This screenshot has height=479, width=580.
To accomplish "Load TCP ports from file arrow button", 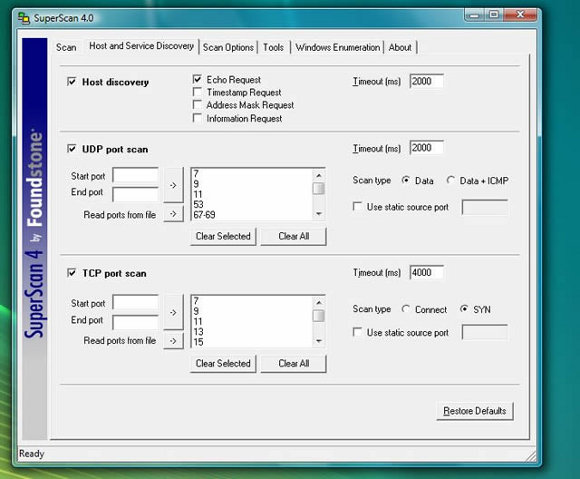I will [x=173, y=341].
